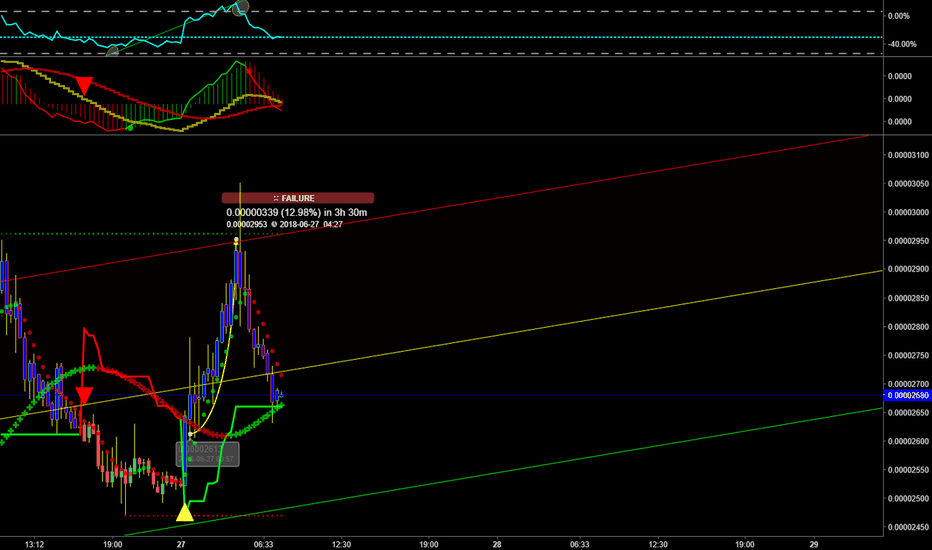
Task: Click the -40.00% oscillator scale label
Action: 902,44
